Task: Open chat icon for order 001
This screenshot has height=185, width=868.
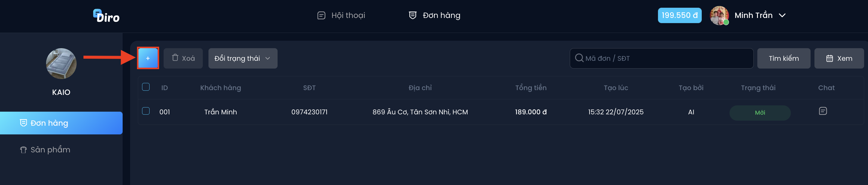Action: (x=823, y=111)
